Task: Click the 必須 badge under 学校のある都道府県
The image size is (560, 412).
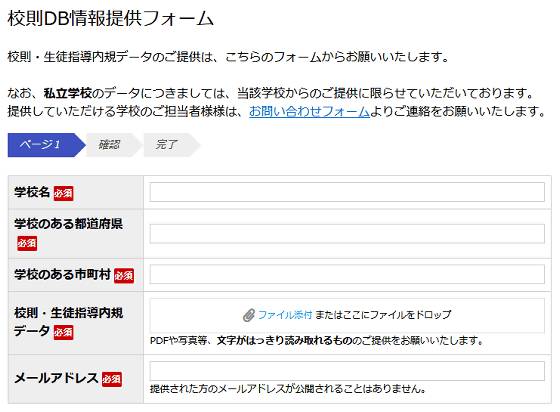Action: (x=27, y=243)
